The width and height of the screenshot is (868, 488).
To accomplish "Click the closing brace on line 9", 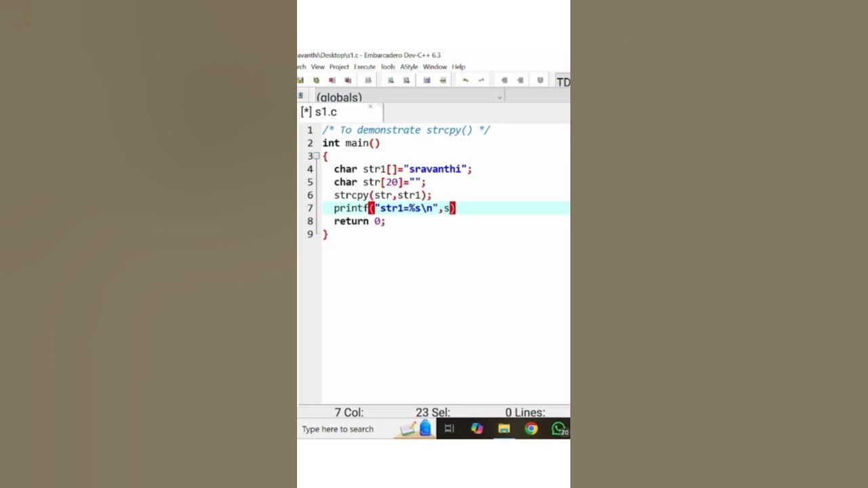I will (325, 234).
